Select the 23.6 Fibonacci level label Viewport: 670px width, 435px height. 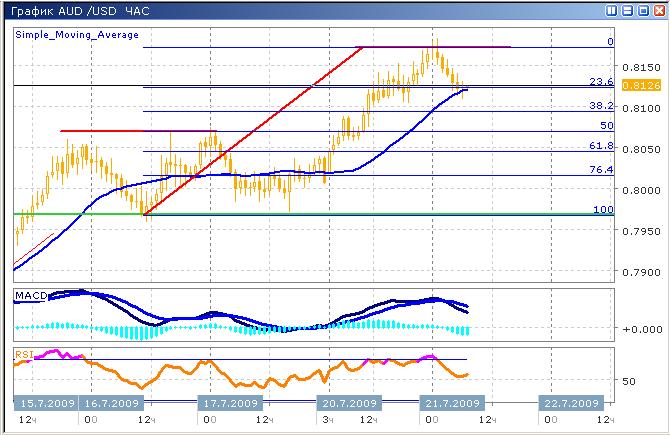(x=600, y=81)
